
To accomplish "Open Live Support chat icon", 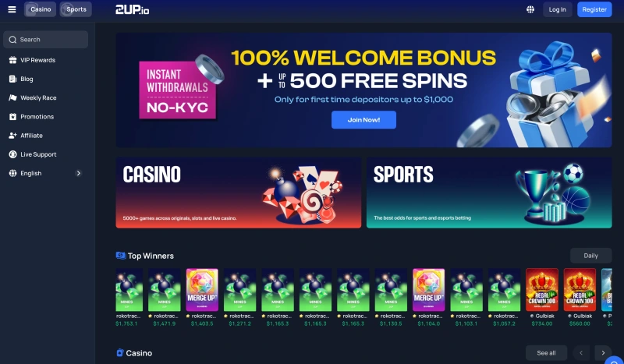I will tap(12, 154).
